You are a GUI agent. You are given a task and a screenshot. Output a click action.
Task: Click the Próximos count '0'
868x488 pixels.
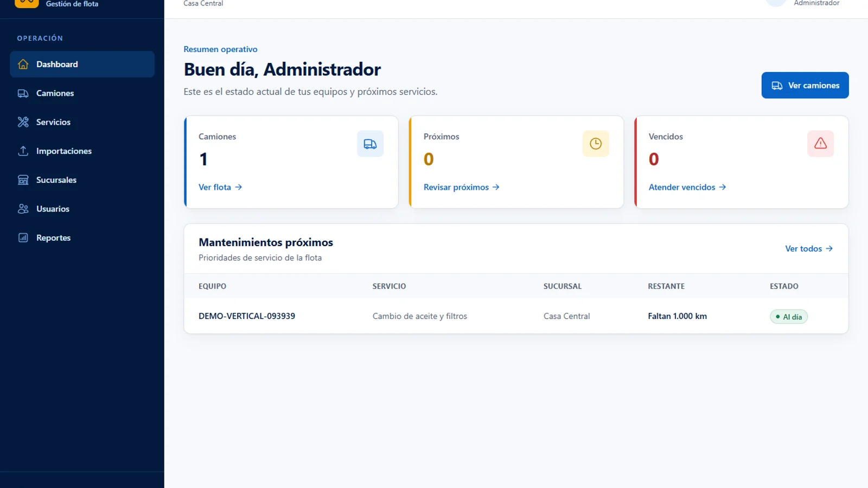coord(429,159)
